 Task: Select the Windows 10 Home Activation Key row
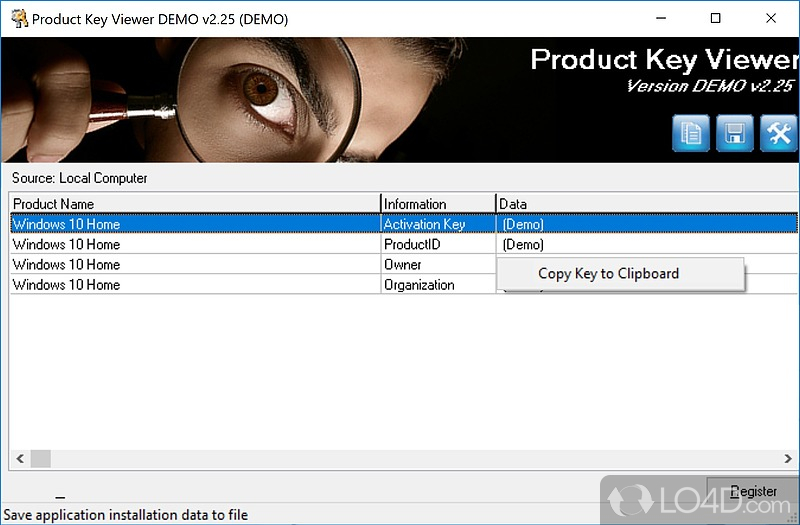(x=404, y=224)
